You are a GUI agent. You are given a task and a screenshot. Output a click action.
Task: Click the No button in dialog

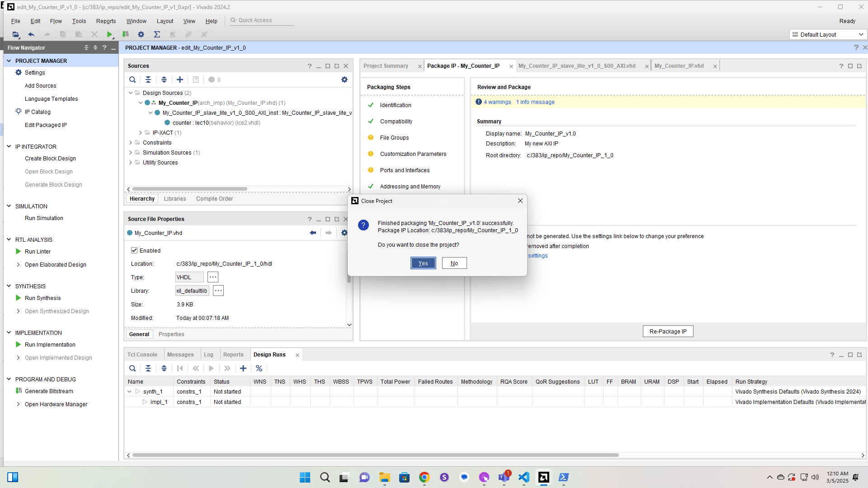click(454, 263)
